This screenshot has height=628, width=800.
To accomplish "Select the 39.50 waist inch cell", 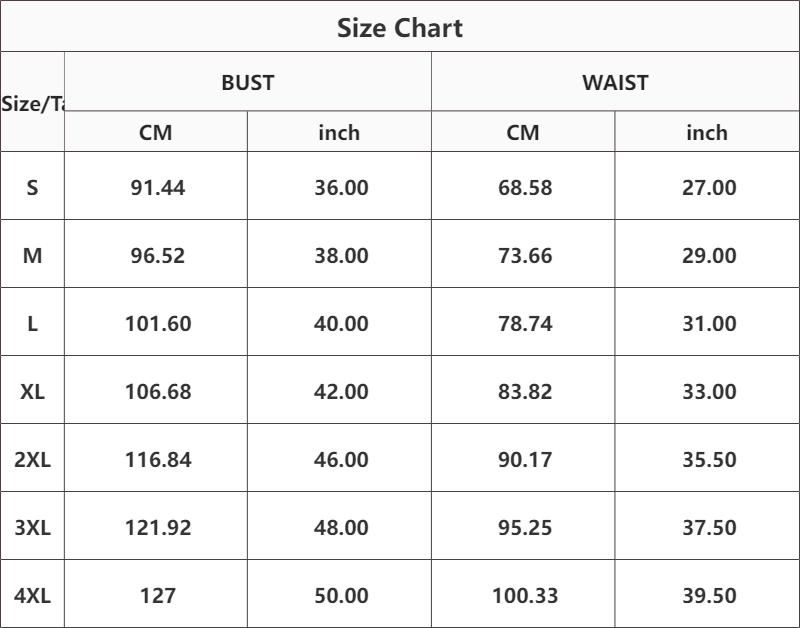I will click(x=709, y=595).
